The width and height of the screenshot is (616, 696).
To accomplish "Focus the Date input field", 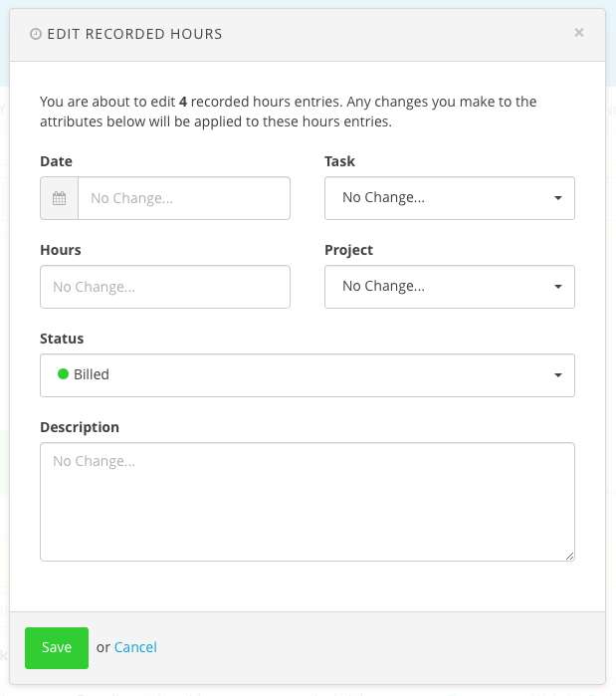I will 184,198.
